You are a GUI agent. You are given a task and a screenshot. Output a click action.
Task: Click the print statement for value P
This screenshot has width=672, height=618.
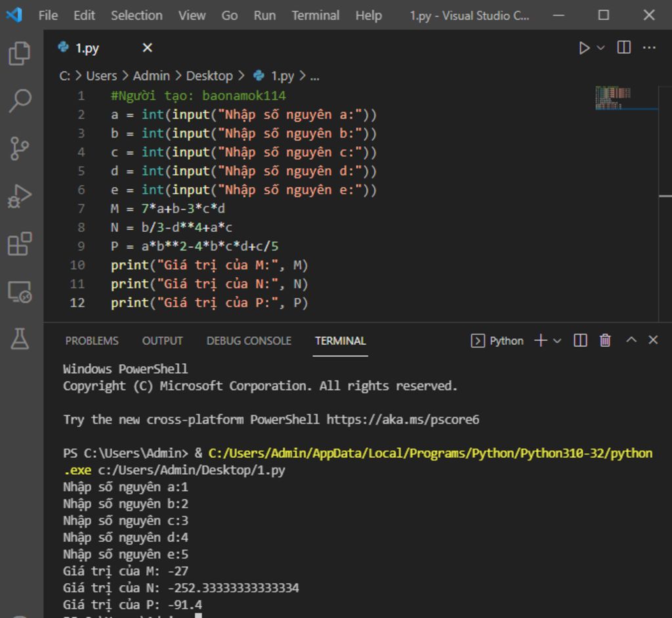[x=209, y=303]
